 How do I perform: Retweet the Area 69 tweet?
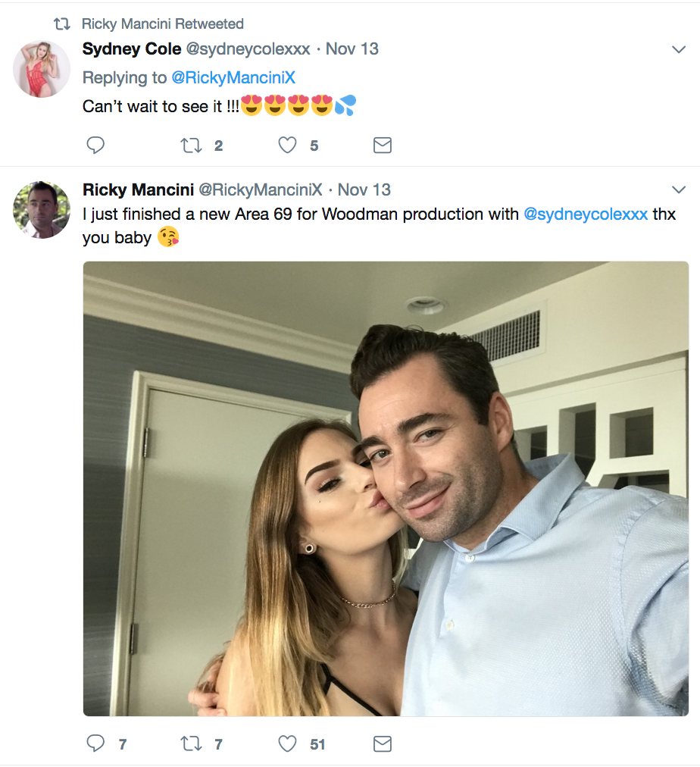190,744
